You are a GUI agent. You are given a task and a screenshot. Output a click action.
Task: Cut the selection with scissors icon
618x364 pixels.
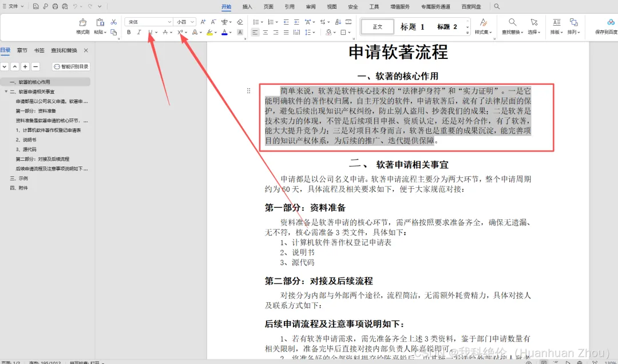point(113,22)
